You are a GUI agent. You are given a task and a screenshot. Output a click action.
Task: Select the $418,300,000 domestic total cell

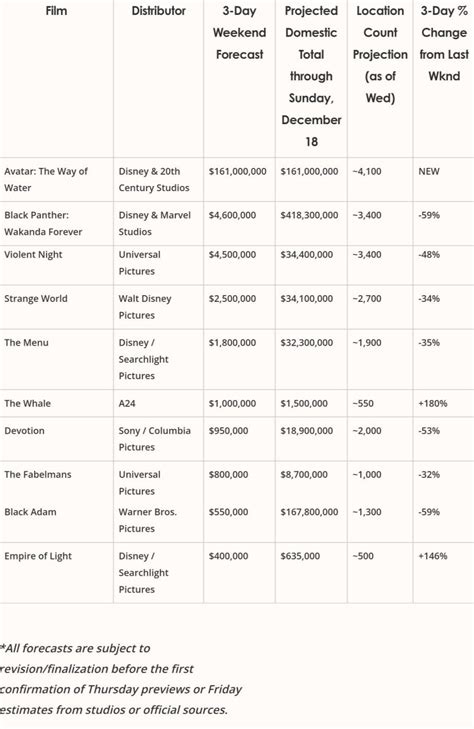coord(309,215)
